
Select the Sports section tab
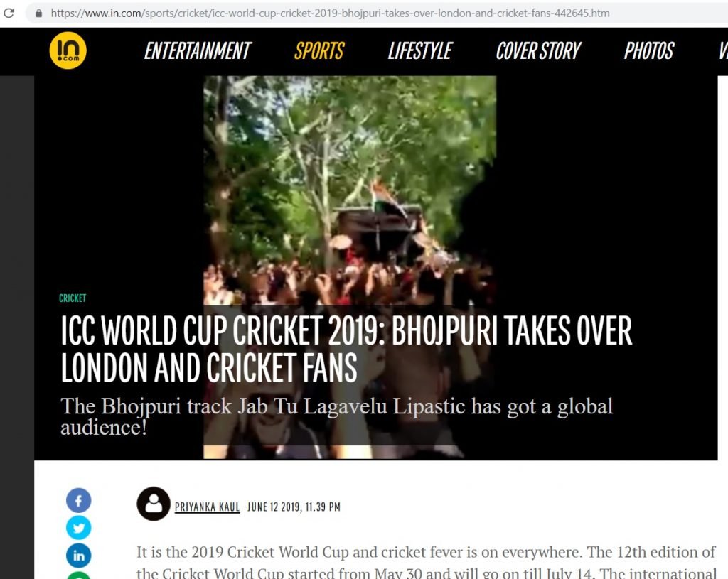pyautogui.click(x=319, y=51)
